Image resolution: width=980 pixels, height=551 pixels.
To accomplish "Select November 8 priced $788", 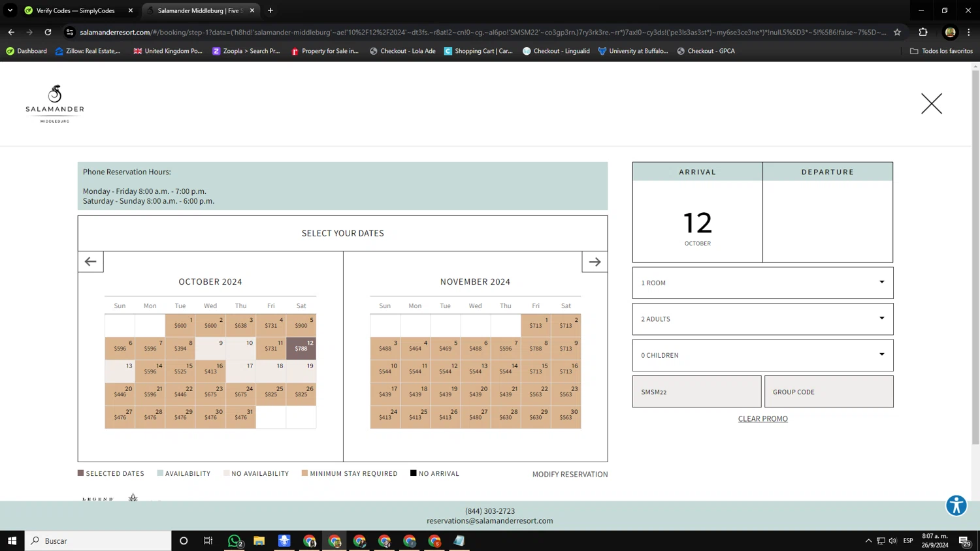I will 536,348.
